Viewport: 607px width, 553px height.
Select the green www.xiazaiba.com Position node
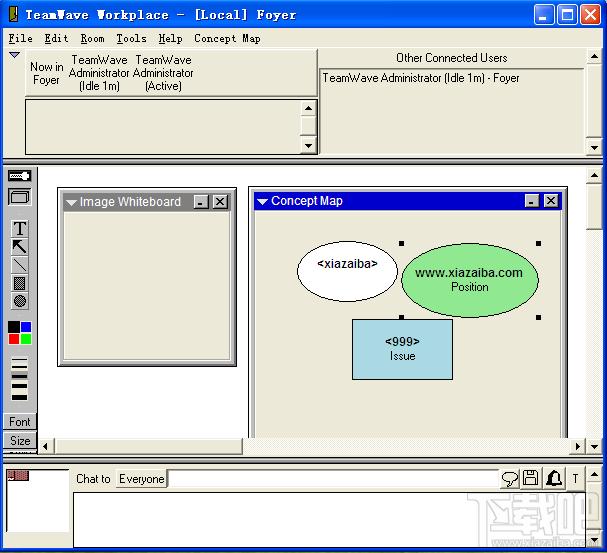[x=470, y=280]
